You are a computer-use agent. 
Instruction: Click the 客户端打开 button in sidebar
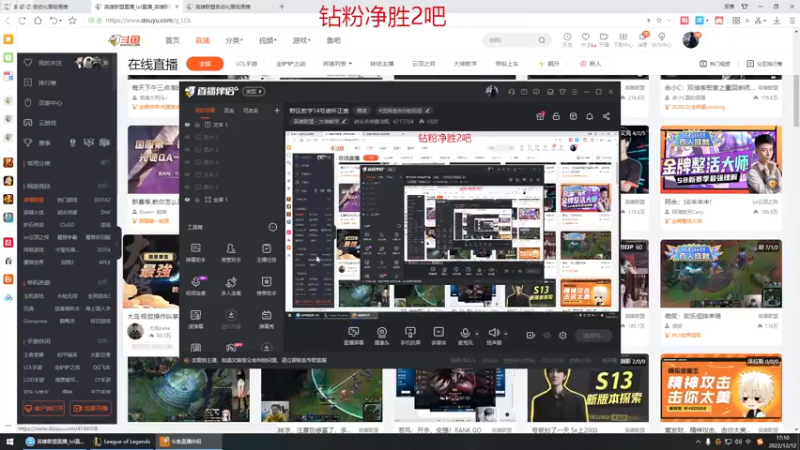(x=43, y=408)
